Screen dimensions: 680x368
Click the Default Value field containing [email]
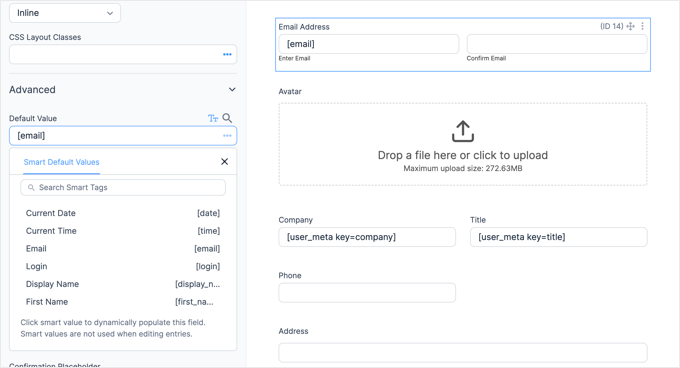[x=123, y=136]
